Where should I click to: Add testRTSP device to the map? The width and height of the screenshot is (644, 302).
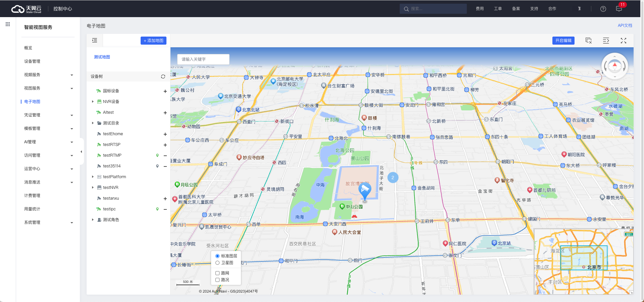click(x=165, y=145)
